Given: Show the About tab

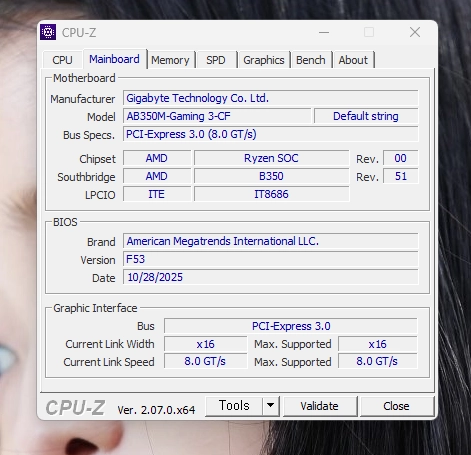Looking at the screenshot, I should coord(353,60).
